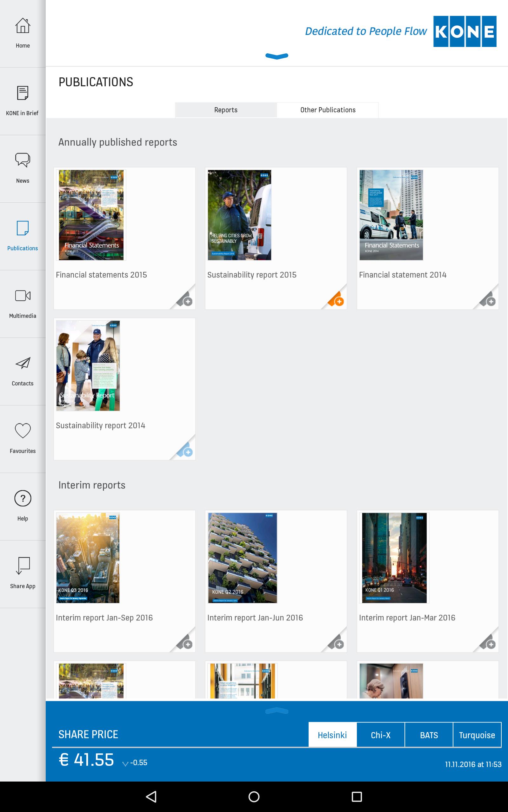Click 'Interim report Jan-Jun 2016' title

tap(255, 618)
